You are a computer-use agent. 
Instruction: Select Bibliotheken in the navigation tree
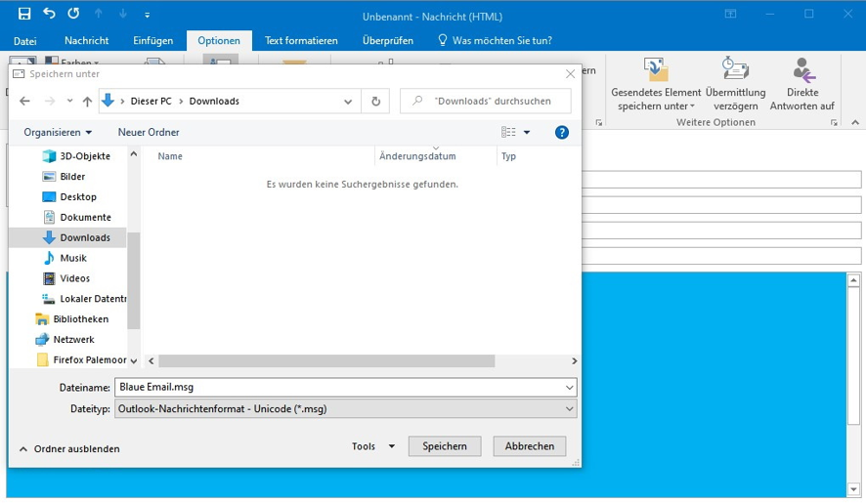(71, 319)
